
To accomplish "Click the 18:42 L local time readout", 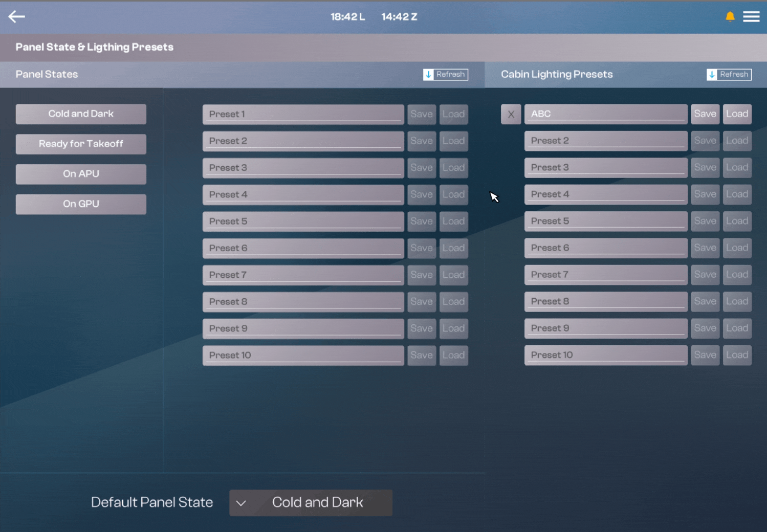I will 348,17.
